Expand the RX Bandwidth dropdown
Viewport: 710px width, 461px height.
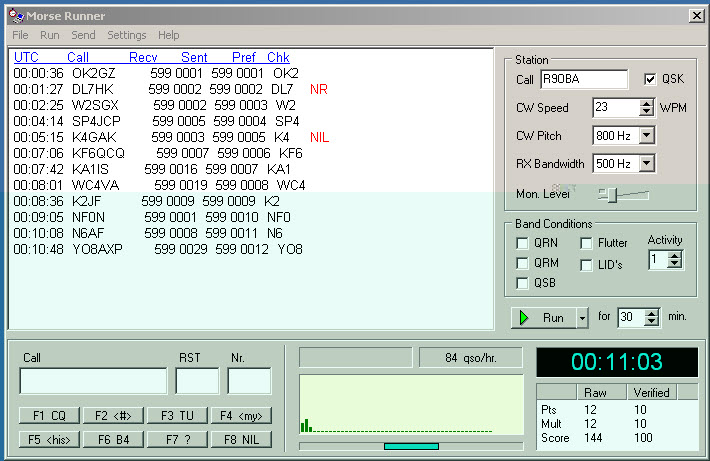(x=646, y=163)
